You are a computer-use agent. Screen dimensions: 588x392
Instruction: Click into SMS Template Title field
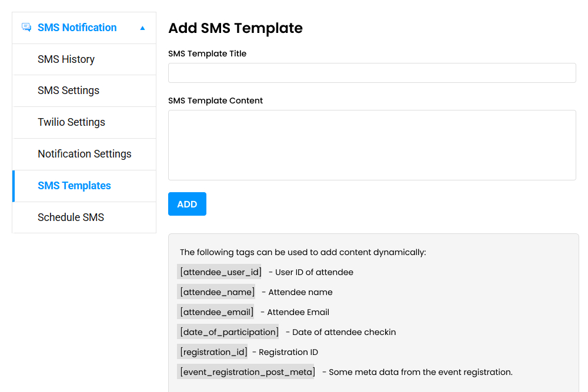coord(372,72)
